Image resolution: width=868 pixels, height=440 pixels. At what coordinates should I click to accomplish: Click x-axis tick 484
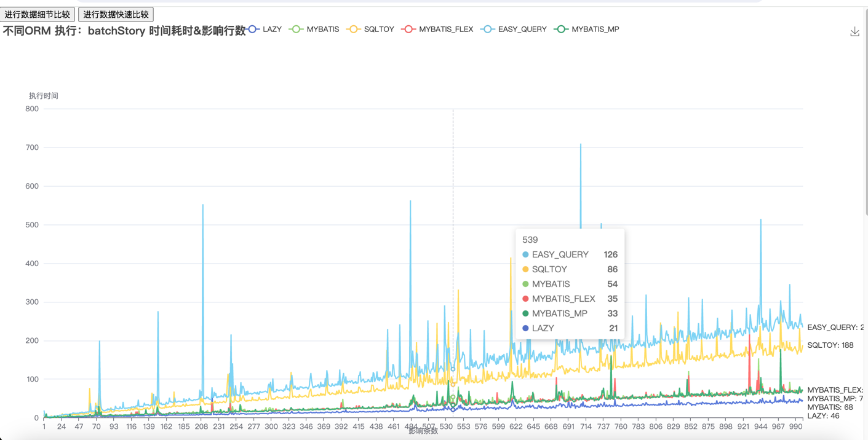[411, 426]
